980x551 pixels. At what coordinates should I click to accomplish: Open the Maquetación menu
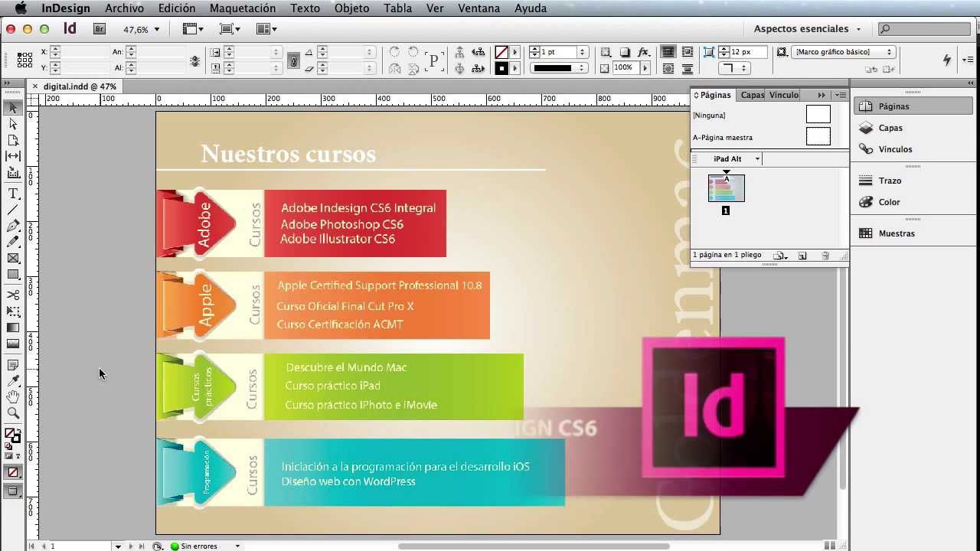pyautogui.click(x=243, y=8)
